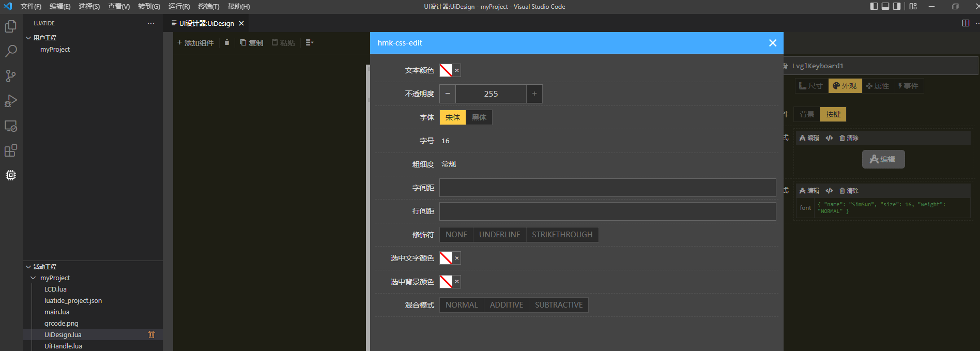Select the 黑体 font option
Image resolution: width=980 pixels, height=351 pixels.
(x=479, y=117)
